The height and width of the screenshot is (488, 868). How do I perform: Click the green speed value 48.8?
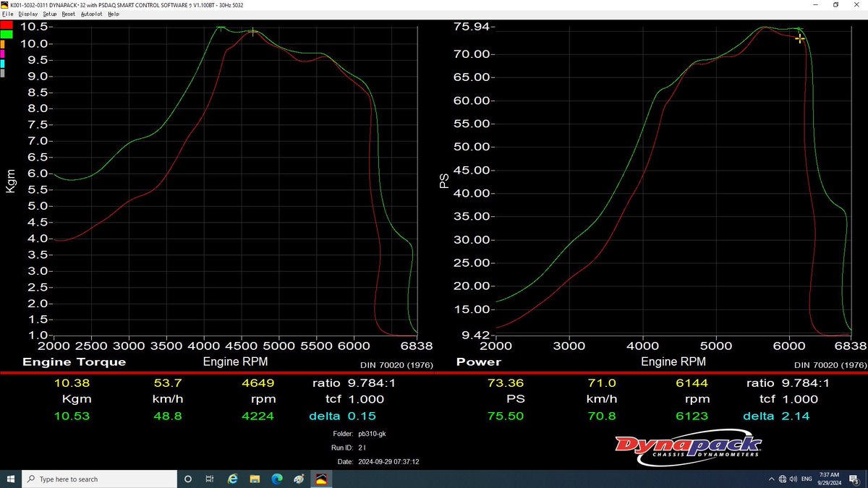[167, 416]
